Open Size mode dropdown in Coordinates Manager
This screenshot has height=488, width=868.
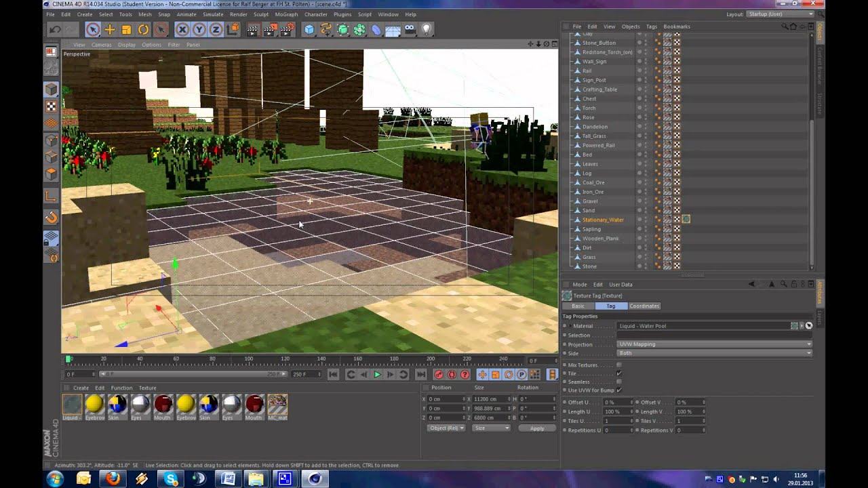490,428
